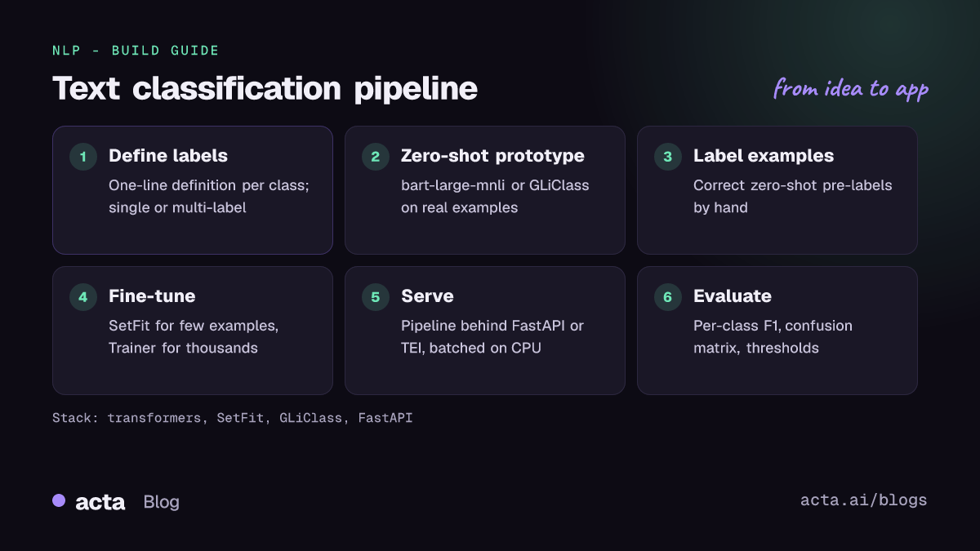Click the "Text classification pipeline" title
This screenshot has width=980, height=551.
[x=265, y=88]
